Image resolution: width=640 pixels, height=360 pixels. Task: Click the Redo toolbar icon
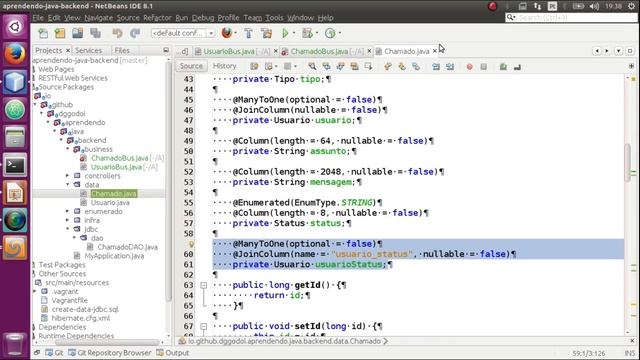click(135, 33)
